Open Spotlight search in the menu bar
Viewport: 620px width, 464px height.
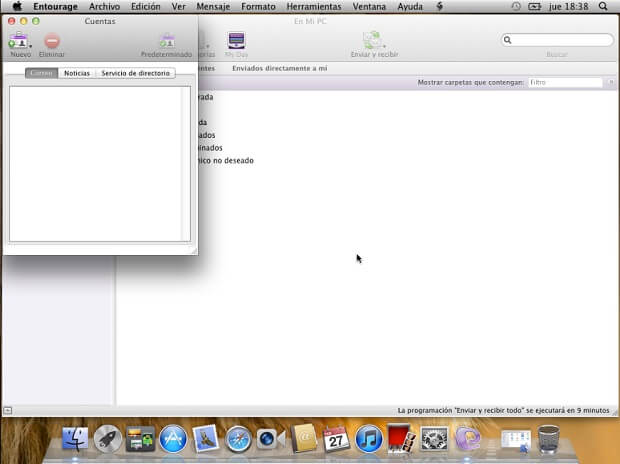(603, 6)
